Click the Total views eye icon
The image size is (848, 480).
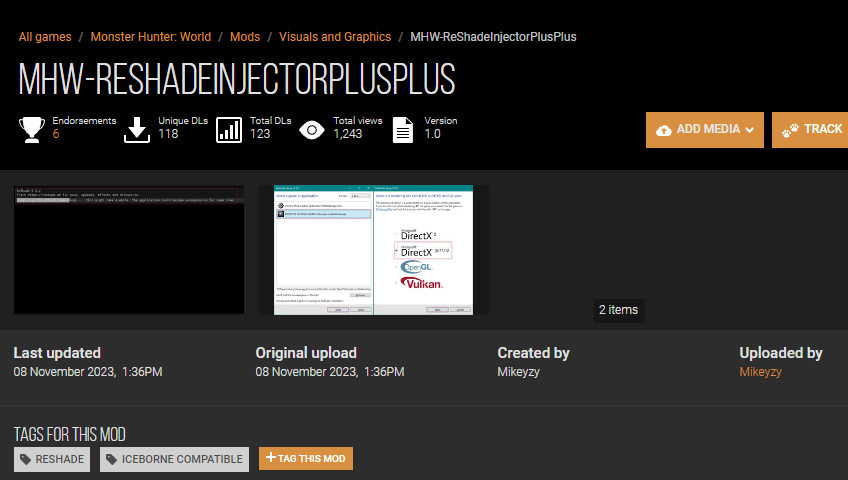[312, 130]
